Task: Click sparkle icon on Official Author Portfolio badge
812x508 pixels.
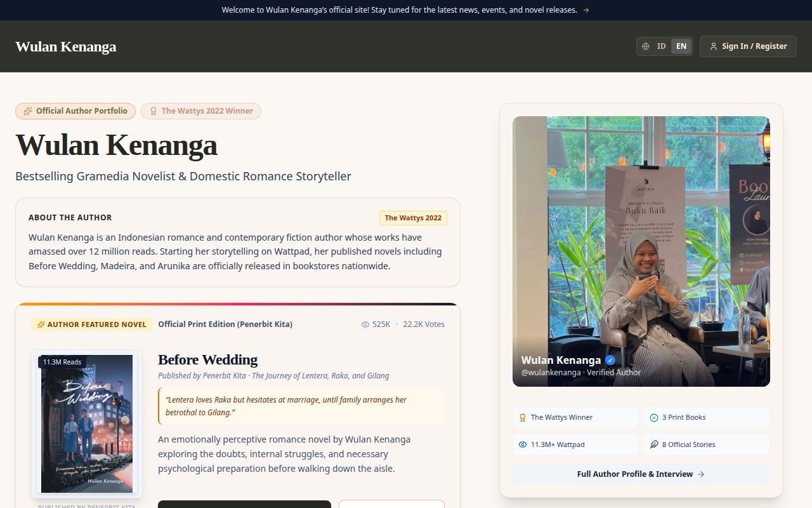Action: 28,111
